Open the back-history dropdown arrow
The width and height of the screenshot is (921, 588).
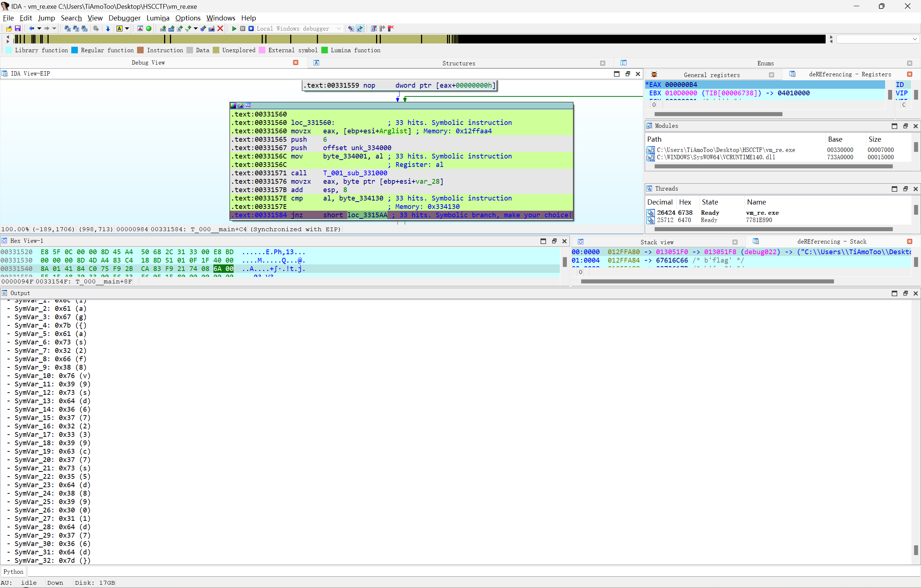[x=39, y=29]
